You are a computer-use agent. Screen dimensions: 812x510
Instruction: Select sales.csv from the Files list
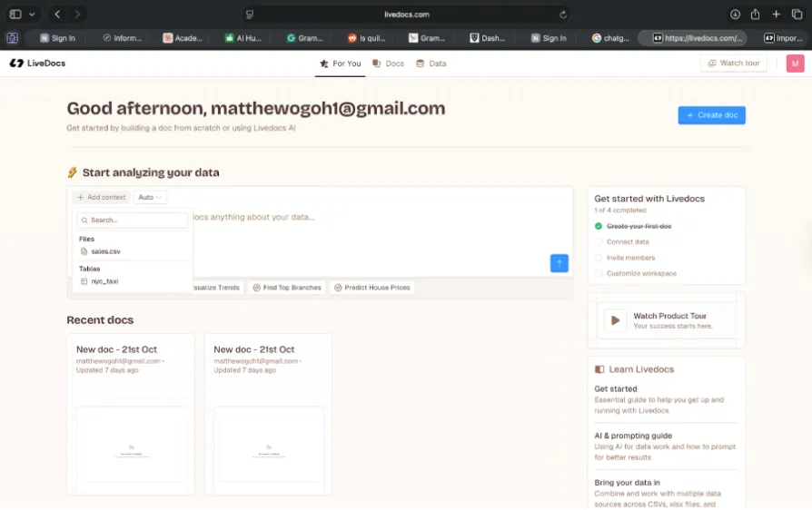pos(132,251)
